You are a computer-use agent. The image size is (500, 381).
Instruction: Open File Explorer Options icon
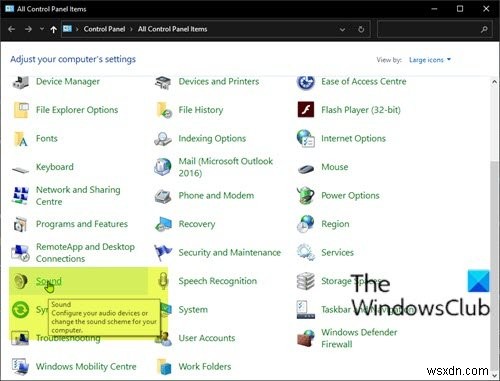(x=21, y=110)
